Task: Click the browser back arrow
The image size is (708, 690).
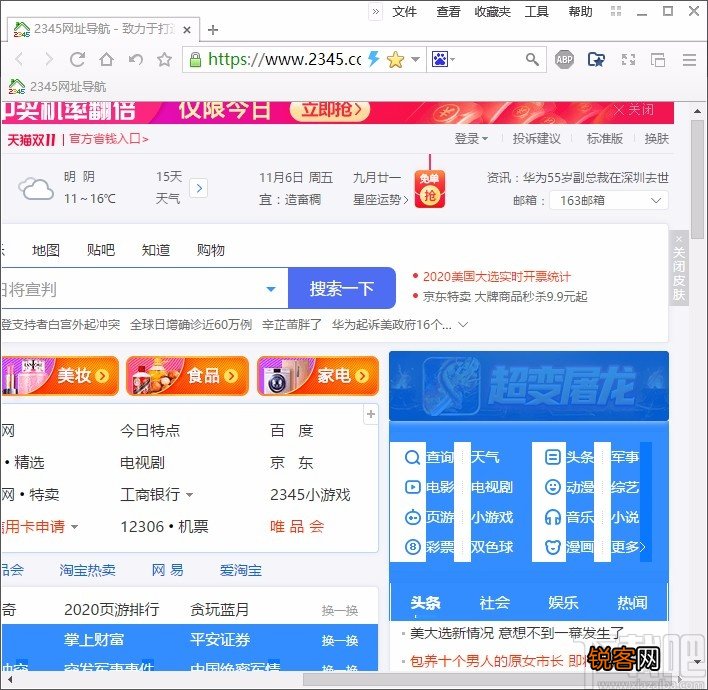Action: [x=19, y=59]
